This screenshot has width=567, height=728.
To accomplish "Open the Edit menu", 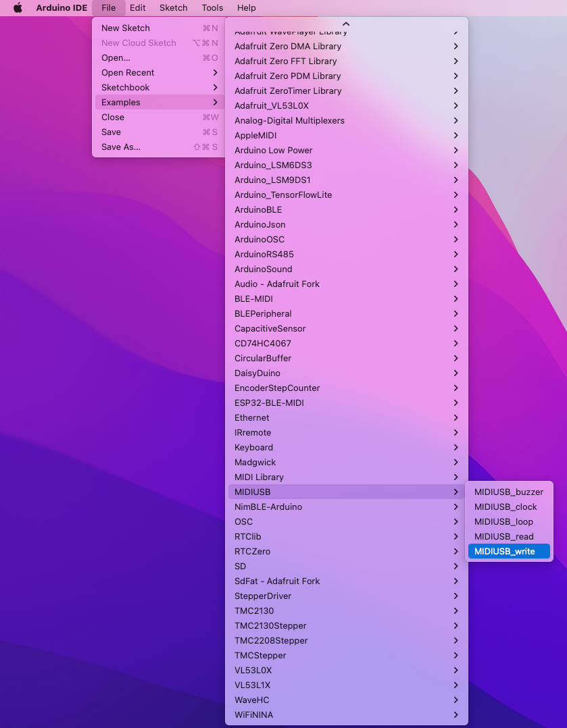I will [x=138, y=8].
